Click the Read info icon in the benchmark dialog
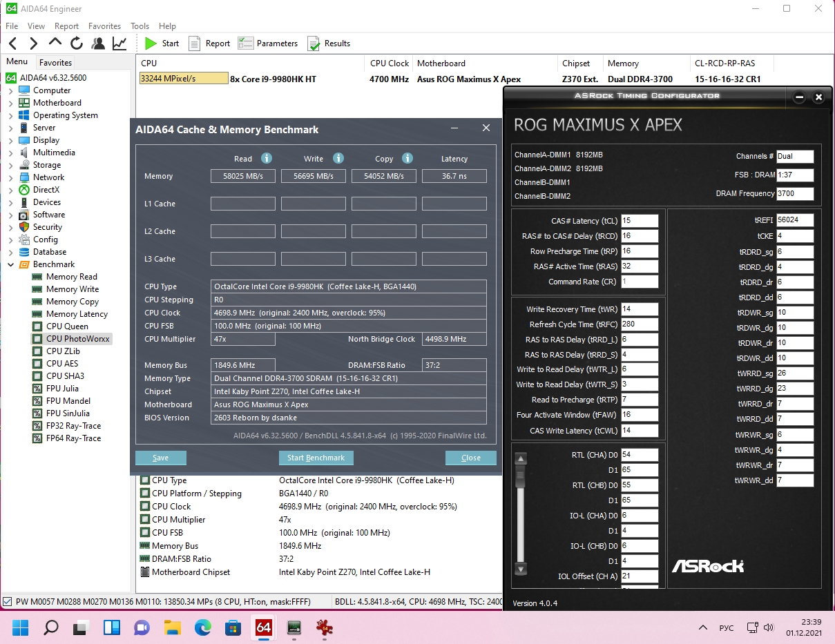The image size is (835, 644). click(x=267, y=159)
